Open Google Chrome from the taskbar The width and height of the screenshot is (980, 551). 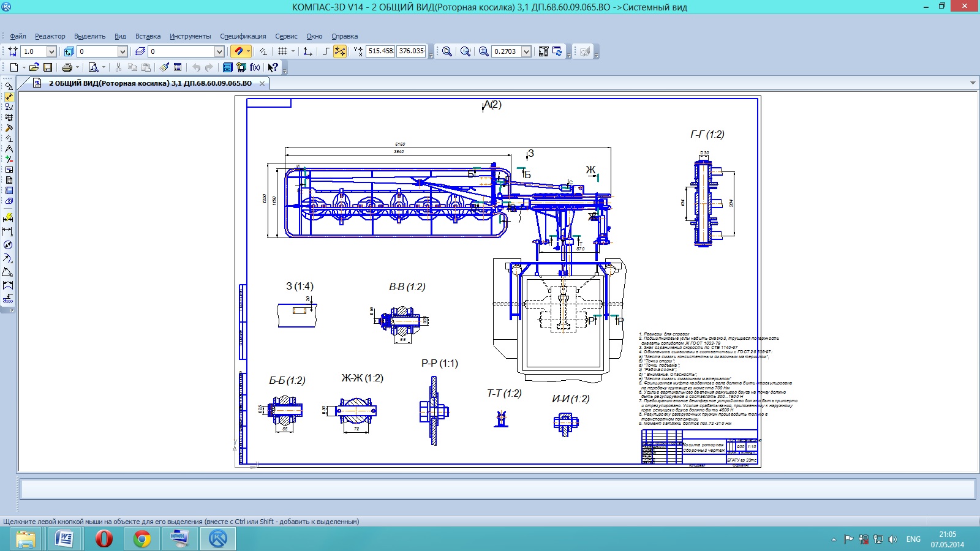coord(141,539)
